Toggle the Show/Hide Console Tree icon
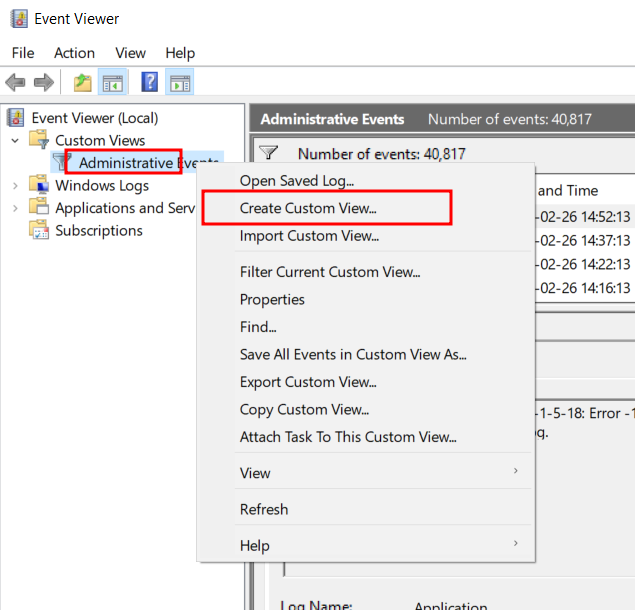The height and width of the screenshot is (610, 635). (x=112, y=83)
